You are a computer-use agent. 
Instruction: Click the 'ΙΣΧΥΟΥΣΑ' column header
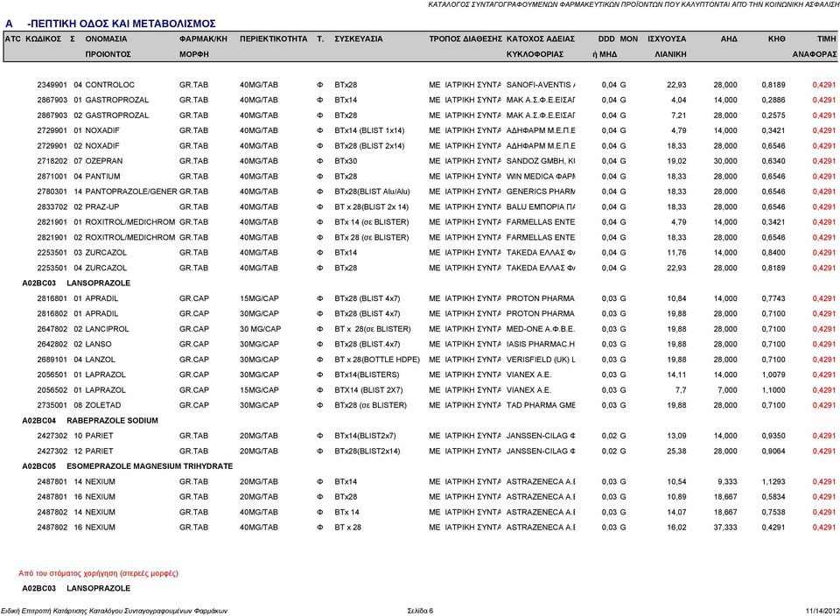point(667,39)
